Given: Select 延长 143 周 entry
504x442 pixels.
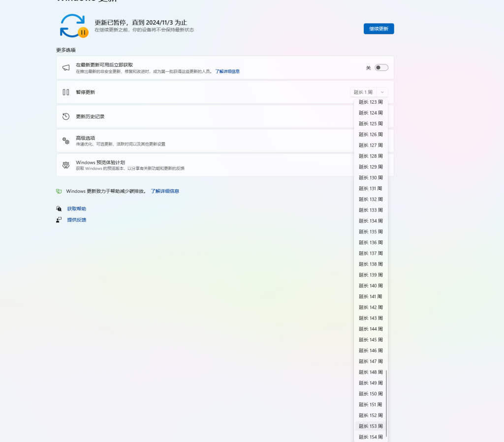Looking at the screenshot, I should click(x=371, y=318).
